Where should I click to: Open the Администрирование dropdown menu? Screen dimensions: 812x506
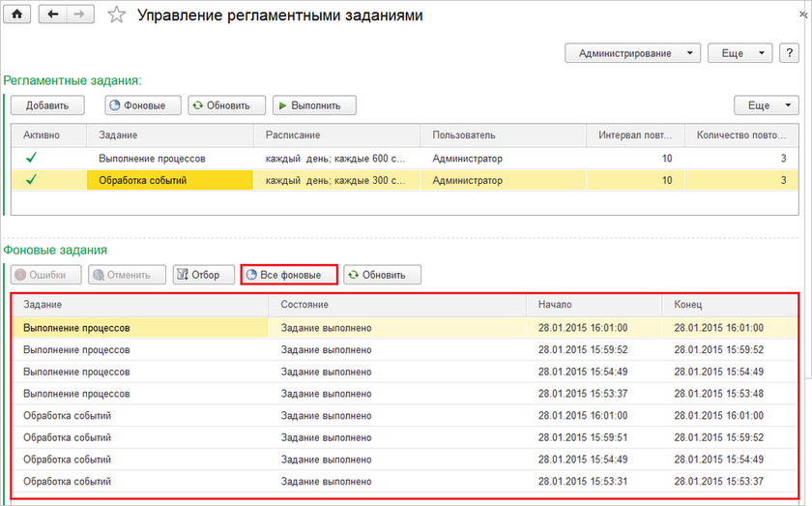[632, 53]
